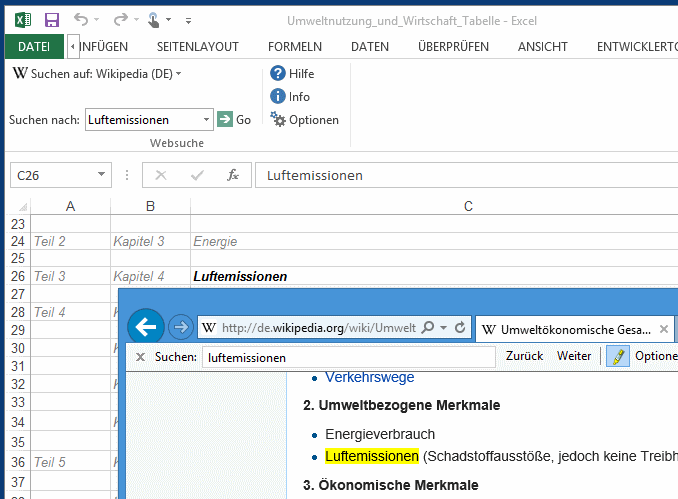Click the Go search button
This screenshot has width=678, height=499.
point(234,119)
